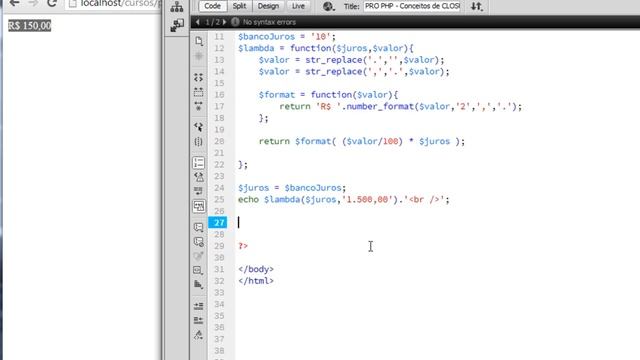Click the site map hierarchy icon
This screenshot has width=640, height=360.
point(177,7)
